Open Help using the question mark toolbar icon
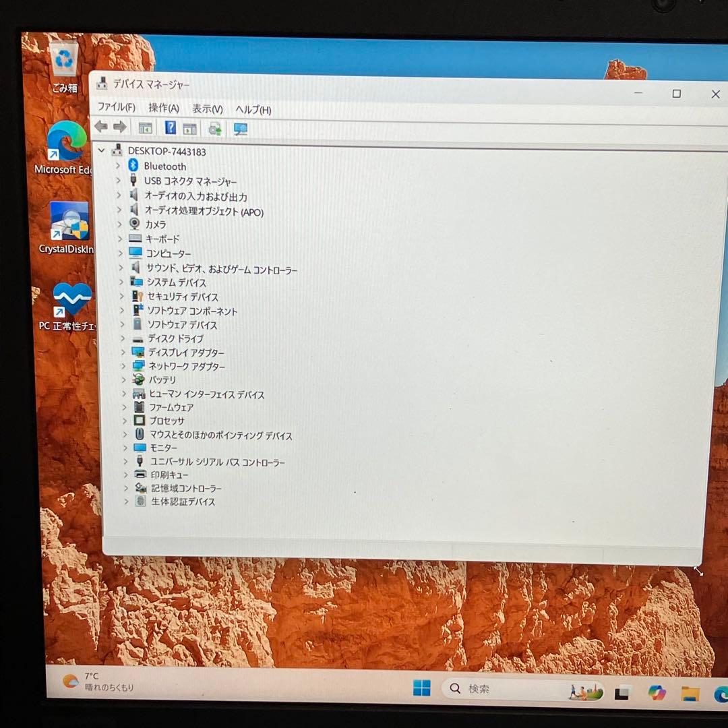This screenshot has width=728, height=728. [x=171, y=128]
